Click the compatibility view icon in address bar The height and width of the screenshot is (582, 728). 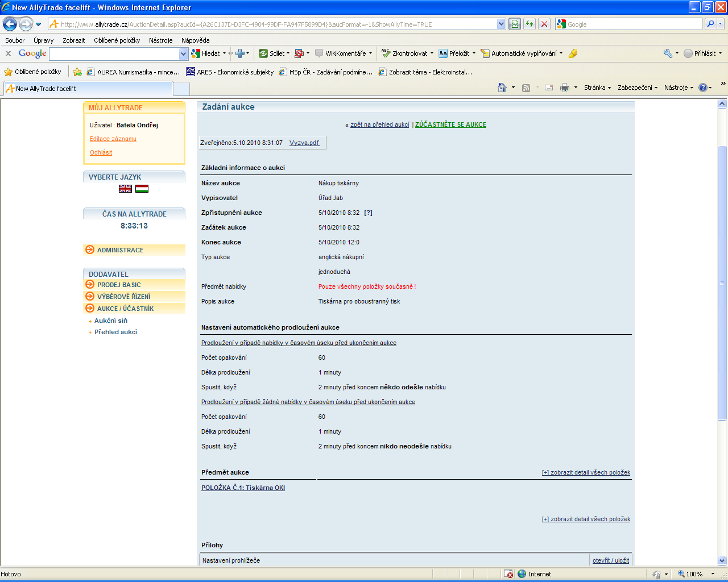515,24
